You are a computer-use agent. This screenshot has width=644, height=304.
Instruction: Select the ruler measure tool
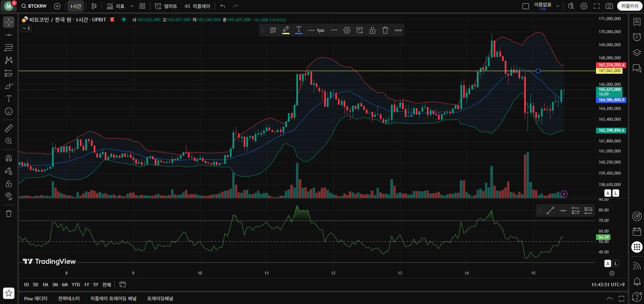pyautogui.click(x=9, y=128)
